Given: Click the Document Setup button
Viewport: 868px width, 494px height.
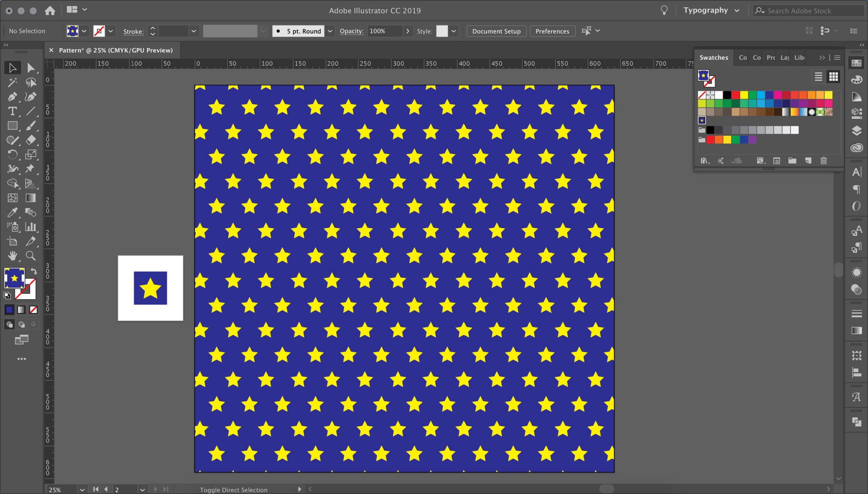Looking at the screenshot, I should click(x=496, y=31).
